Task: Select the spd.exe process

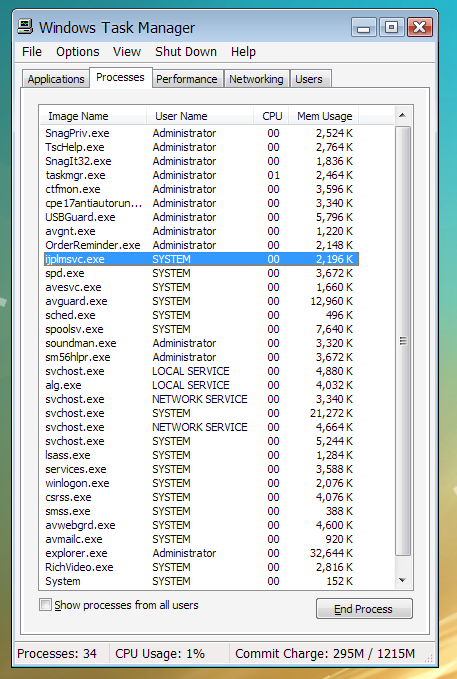Action: click(x=201, y=273)
